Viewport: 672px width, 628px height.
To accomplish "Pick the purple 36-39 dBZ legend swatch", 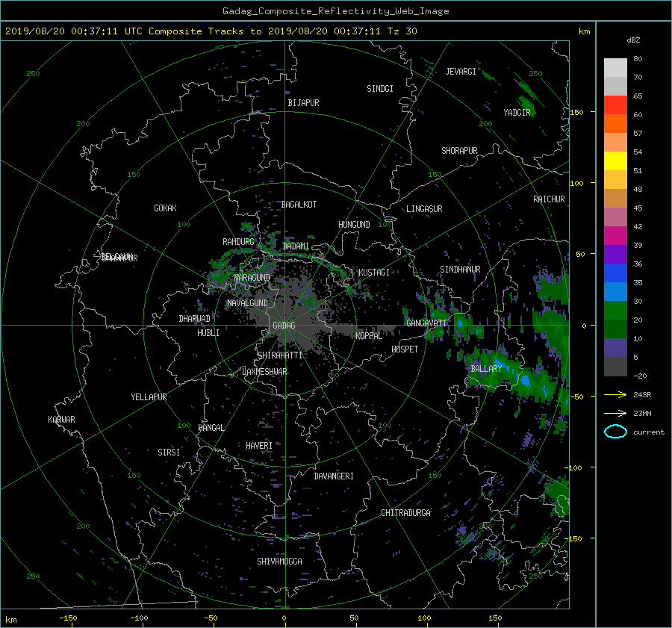I will coord(615,254).
